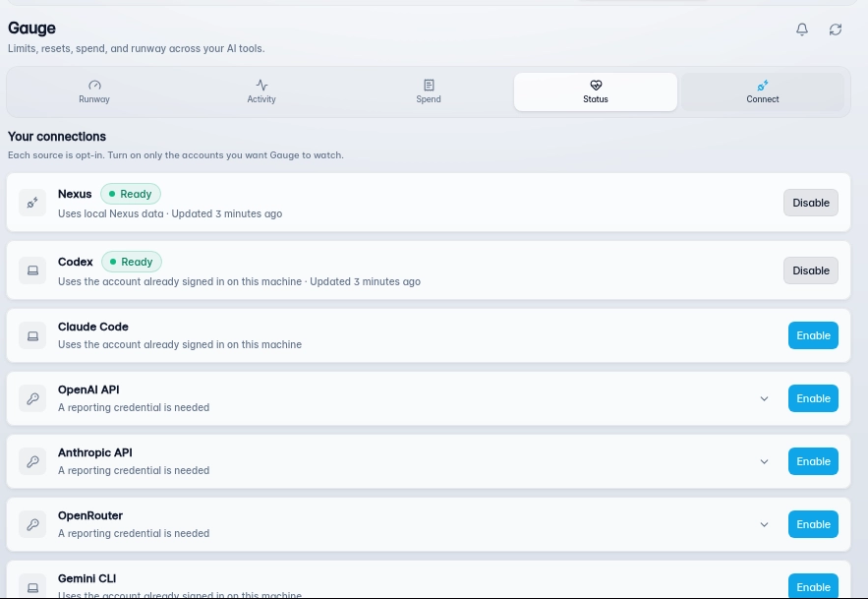Click the OpenAI API key icon

point(32,398)
